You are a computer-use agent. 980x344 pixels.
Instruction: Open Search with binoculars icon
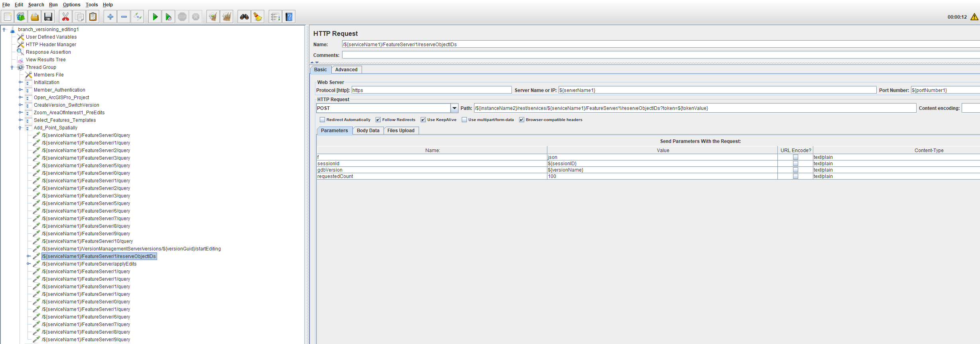pos(244,17)
